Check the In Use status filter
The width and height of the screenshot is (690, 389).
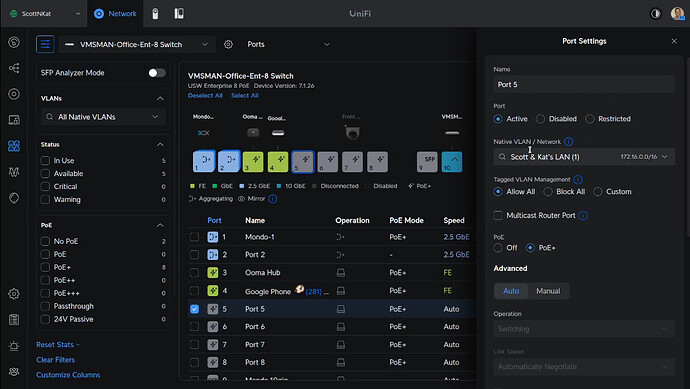(45, 161)
